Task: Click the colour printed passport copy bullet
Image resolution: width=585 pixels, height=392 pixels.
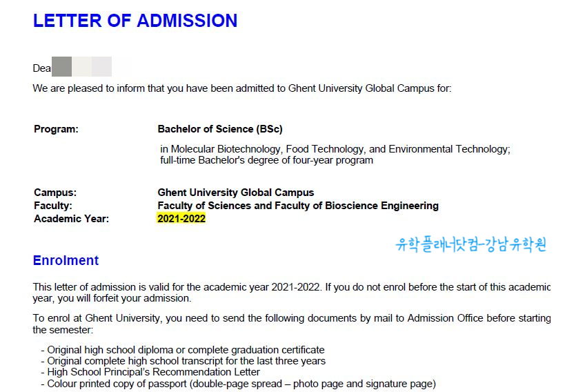Action: pos(239,384)
